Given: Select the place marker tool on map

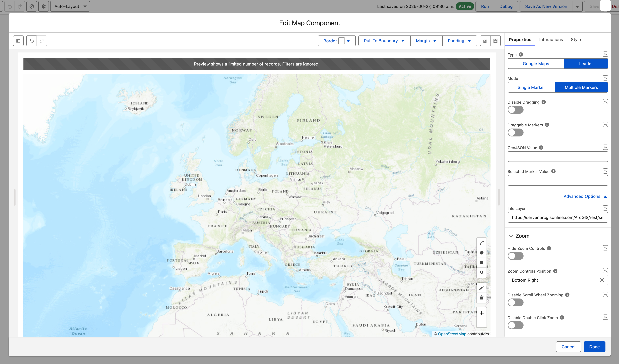Looking at the screenshot, I should (x=481, y=272).
